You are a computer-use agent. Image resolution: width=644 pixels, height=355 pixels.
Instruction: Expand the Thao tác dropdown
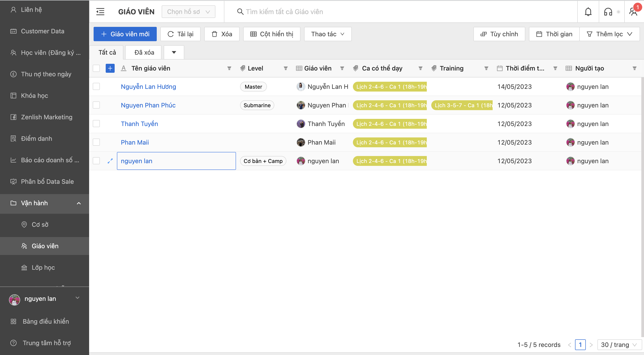(x=328, y=34)
